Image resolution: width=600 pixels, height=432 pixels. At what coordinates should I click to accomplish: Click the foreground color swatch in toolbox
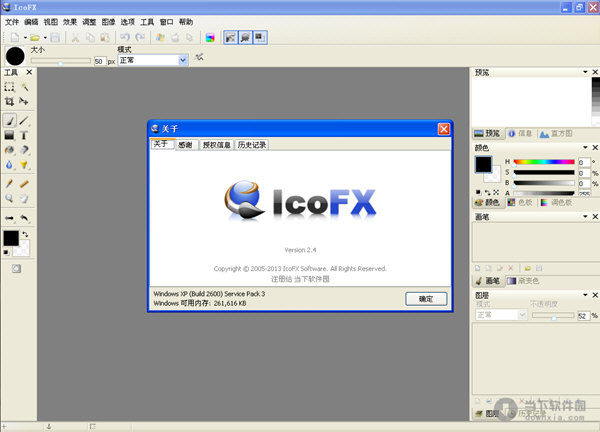pyautogui.click(x=11, y=238)
